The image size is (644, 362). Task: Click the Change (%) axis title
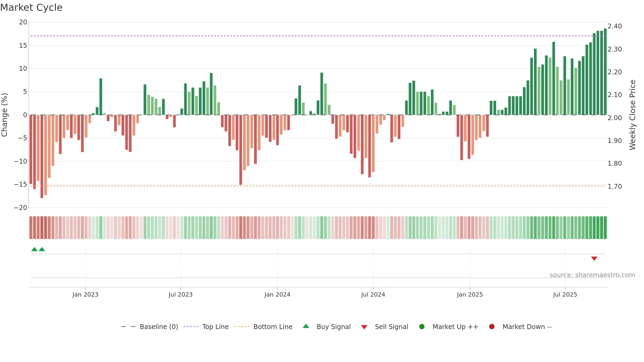click(4, 115)
